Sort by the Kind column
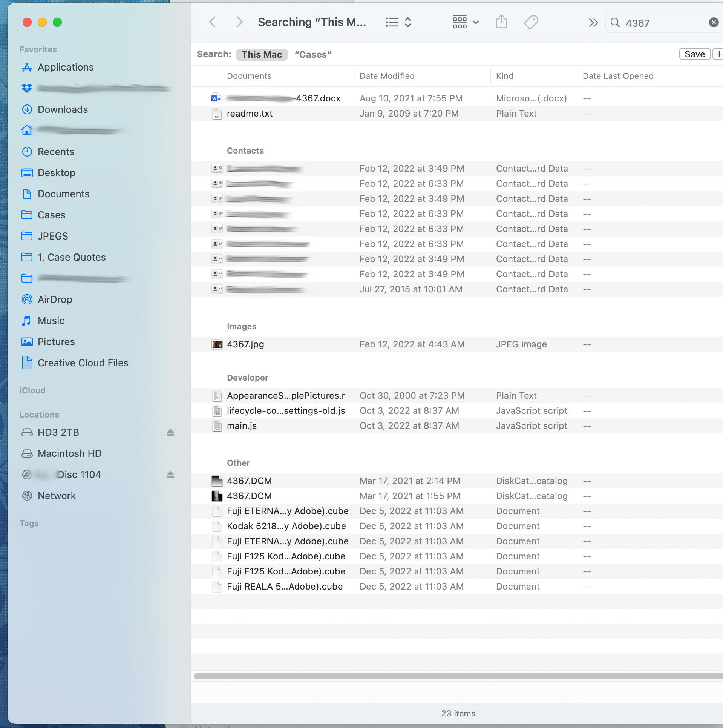Image resolution: width=723 pixels, height=728 pixels. (x=504, y=76)
